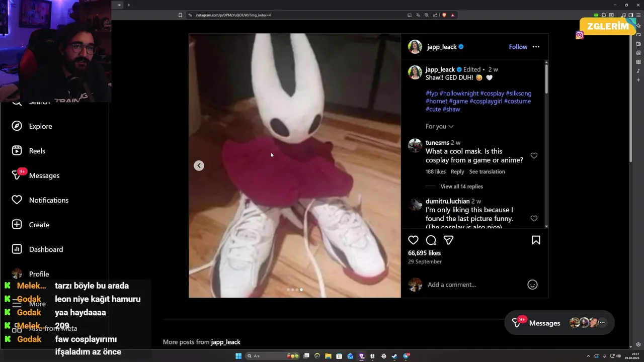Viewport: 644px width, 362px height.
Task: Follow japp_leack
Action: tap(518, 47)
